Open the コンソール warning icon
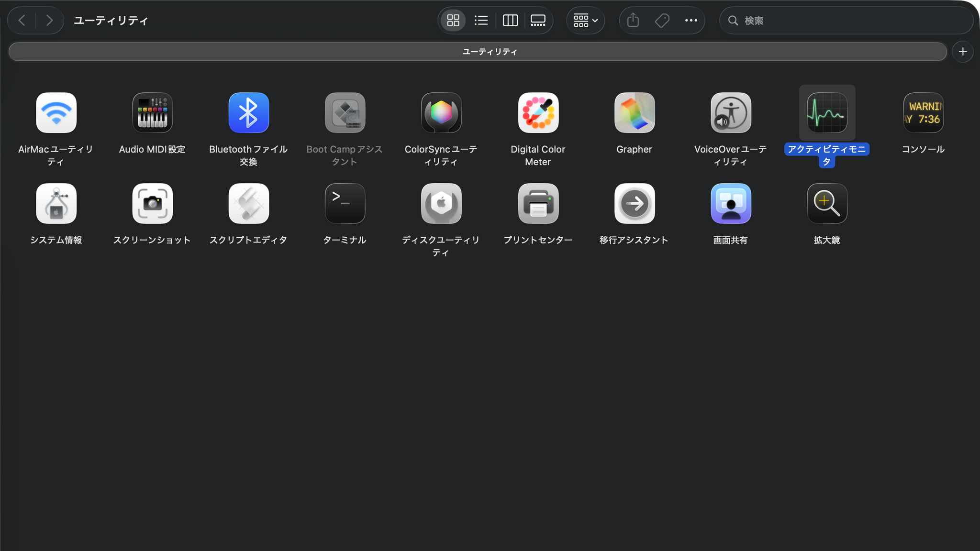The width and height of the screenshot is (980, 551). (923, 113)
